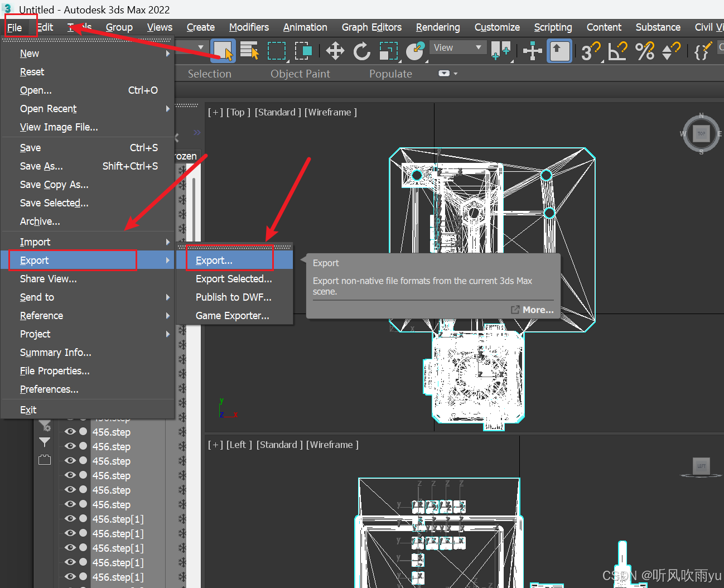
Task: Open the selection filter dropdown arrow
Action: click(x=201, y=47)
